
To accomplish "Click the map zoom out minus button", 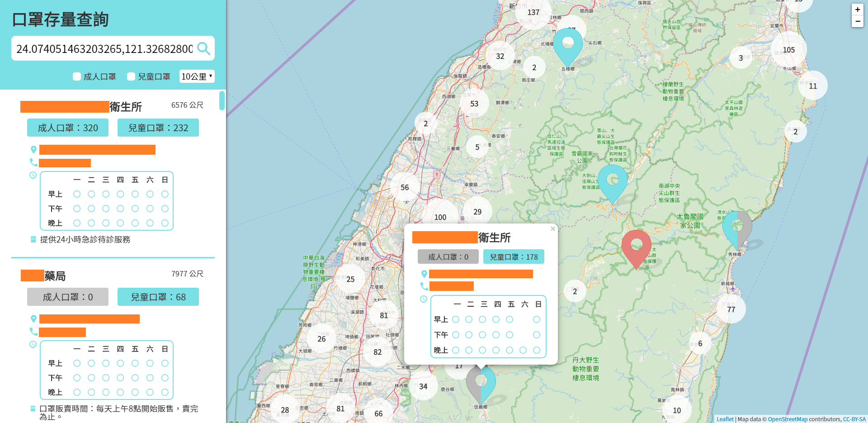I will click(857, 21).
